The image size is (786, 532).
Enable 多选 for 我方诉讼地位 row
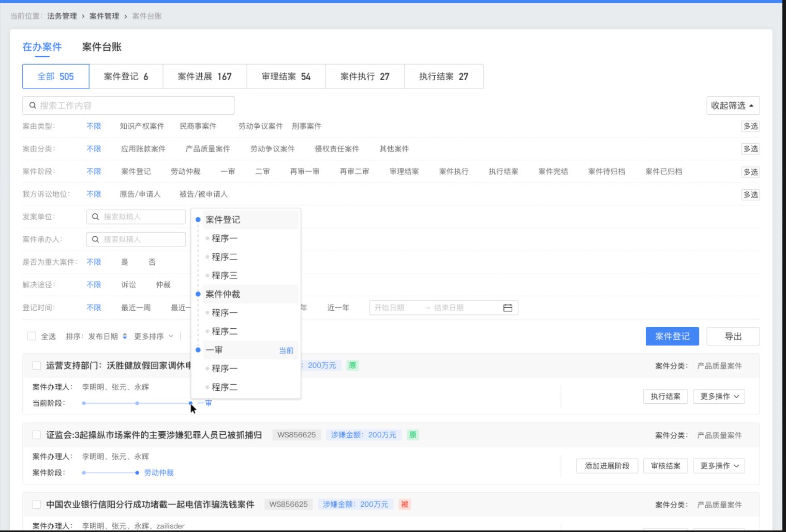tap(750, 194)
